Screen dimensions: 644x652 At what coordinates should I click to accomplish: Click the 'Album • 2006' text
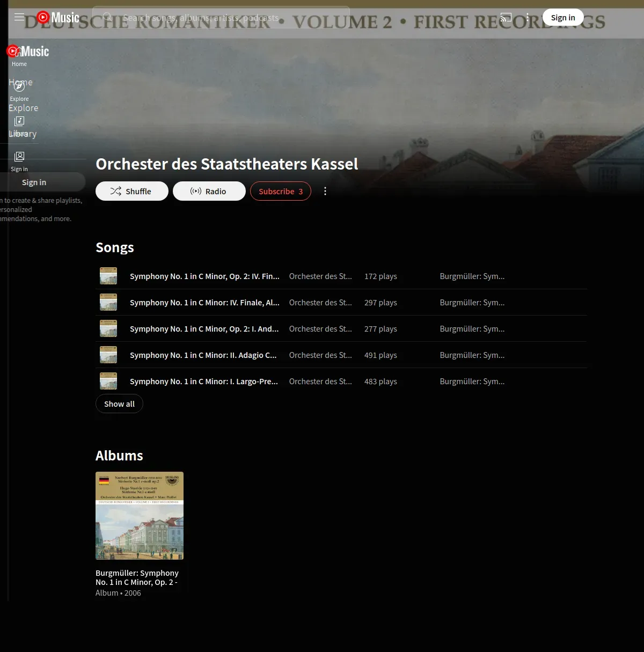(x=118, y=593)
